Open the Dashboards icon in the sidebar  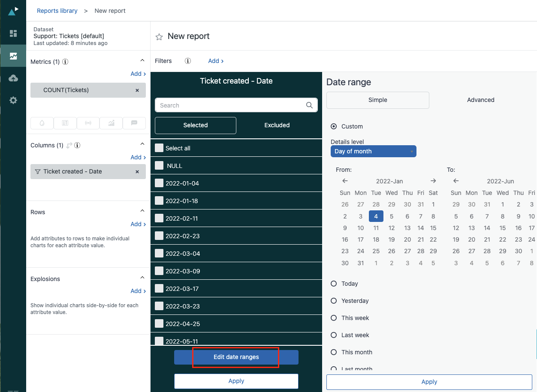tap(13, 33)
